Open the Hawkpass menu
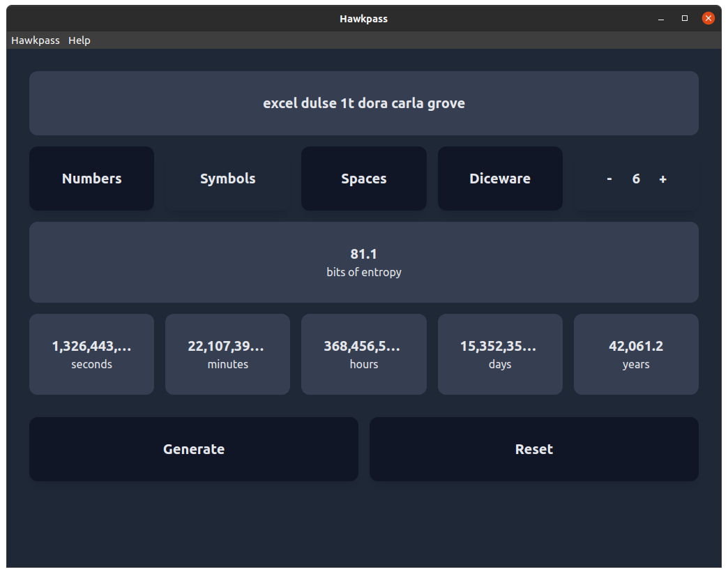 (x=36, y=40)
